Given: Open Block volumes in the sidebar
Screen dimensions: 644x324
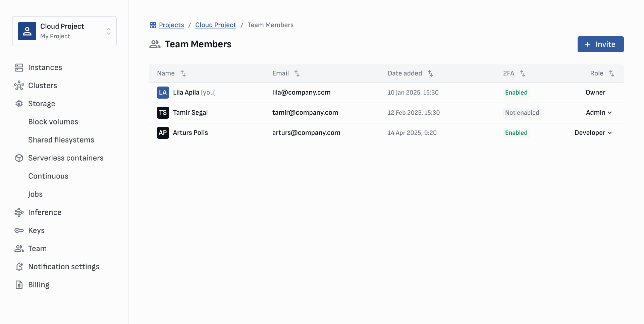Looking at the screenshot, I should (53, 122).
